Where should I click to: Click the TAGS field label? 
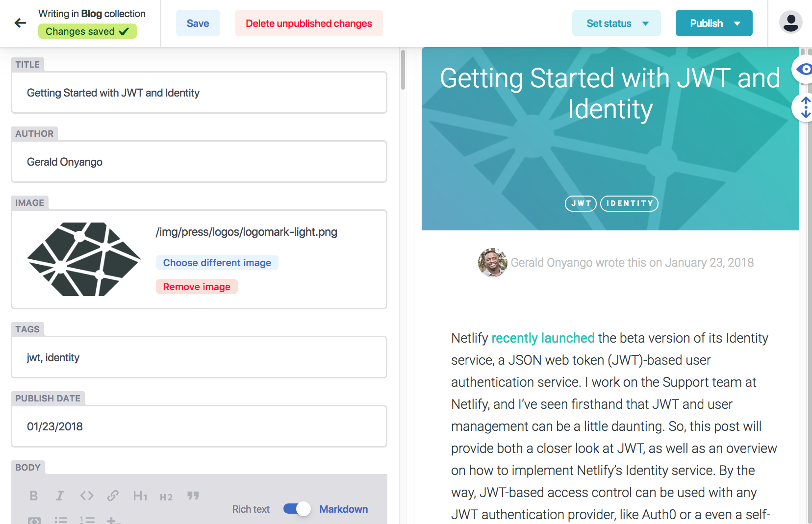[27, 329]
